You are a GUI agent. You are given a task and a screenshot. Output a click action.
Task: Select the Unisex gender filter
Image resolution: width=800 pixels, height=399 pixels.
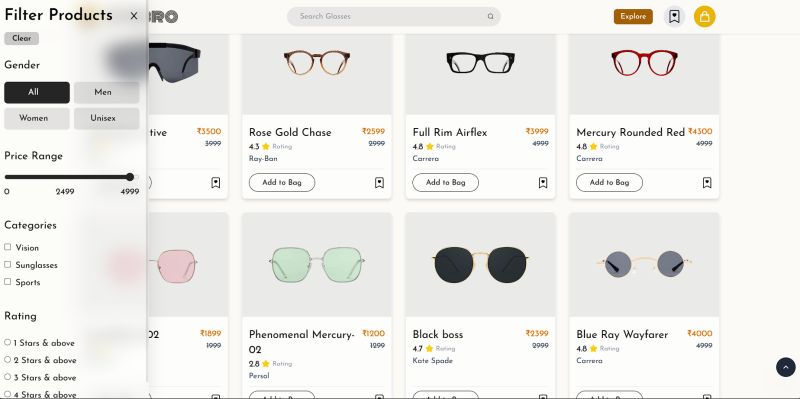point(107,118)
